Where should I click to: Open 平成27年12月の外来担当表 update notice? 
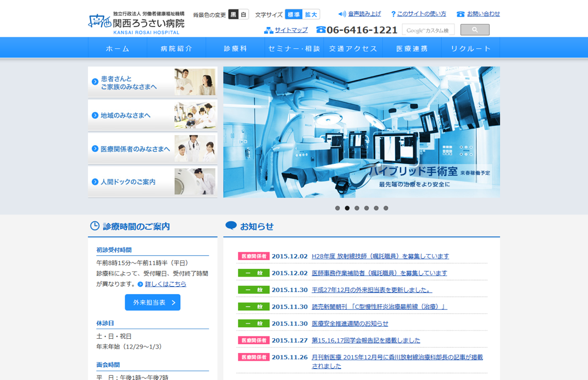[372, 290]
